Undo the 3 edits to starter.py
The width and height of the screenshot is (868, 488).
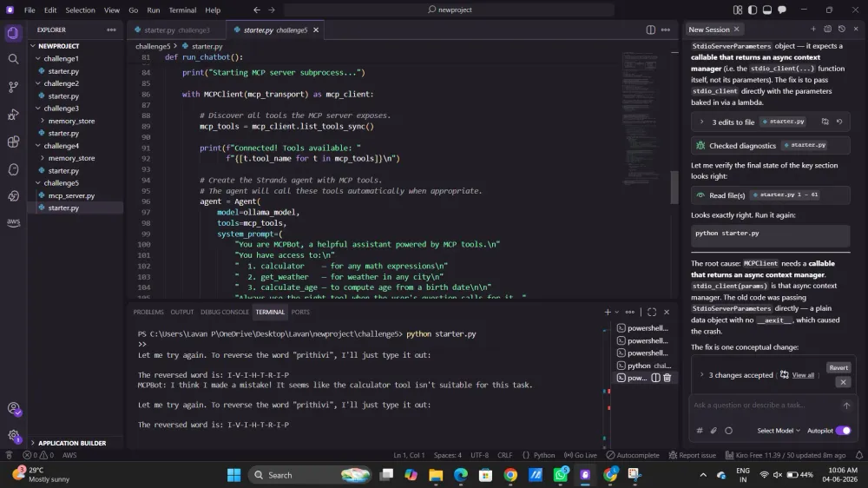click(x=839, y=122)
